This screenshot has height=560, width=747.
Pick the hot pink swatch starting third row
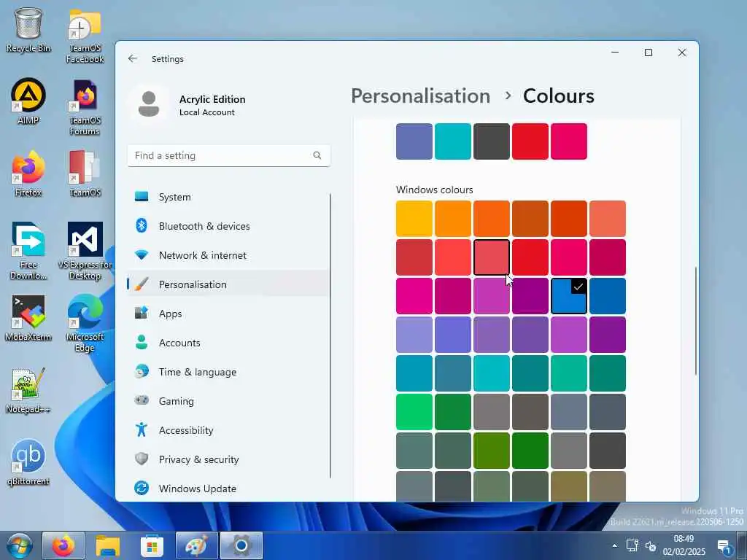pos(414,296)
